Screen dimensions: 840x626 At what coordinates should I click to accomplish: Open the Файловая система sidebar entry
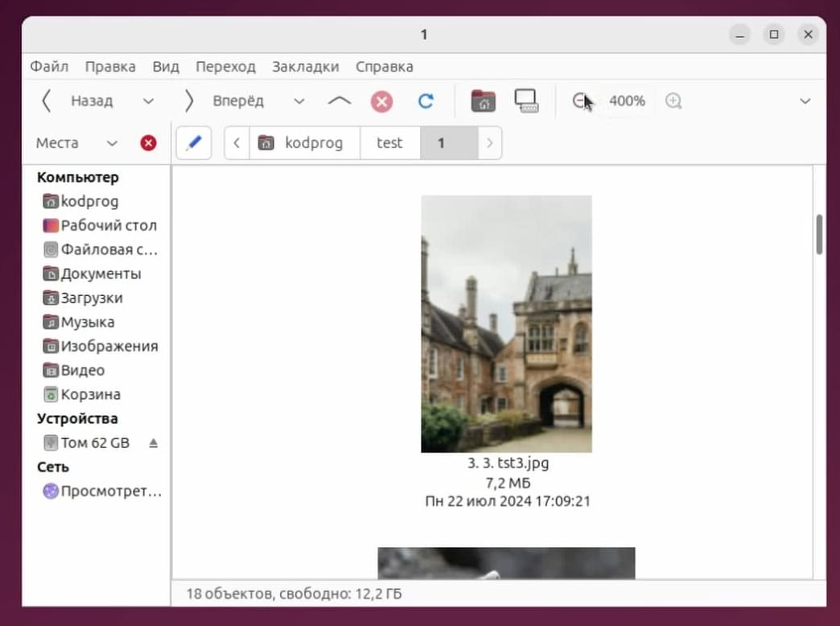[x=101, y=249]
